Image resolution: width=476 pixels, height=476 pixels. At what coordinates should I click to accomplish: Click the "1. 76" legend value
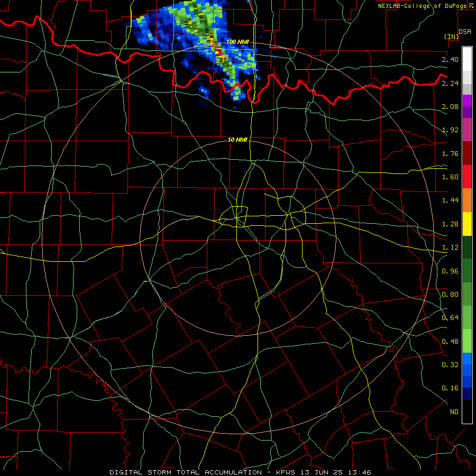(x=450, y=153)
